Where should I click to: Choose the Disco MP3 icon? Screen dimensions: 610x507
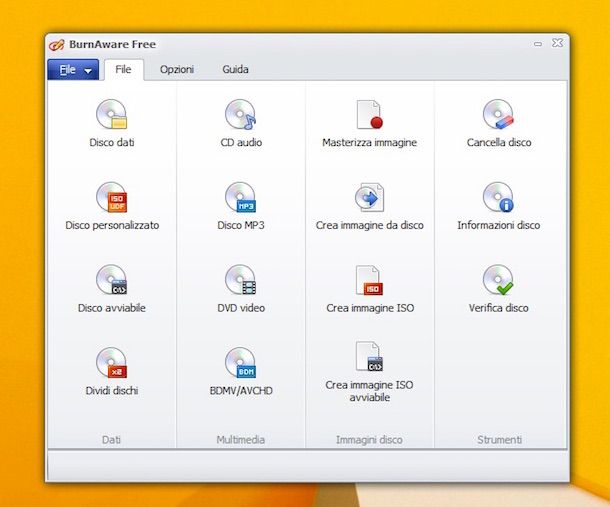pyautogui.click(x=240, y=197)
